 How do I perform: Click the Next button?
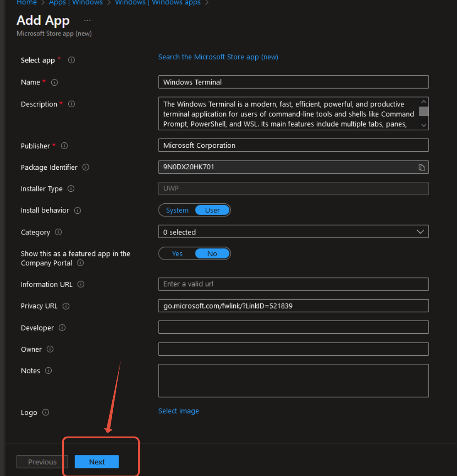coord(97,462)
